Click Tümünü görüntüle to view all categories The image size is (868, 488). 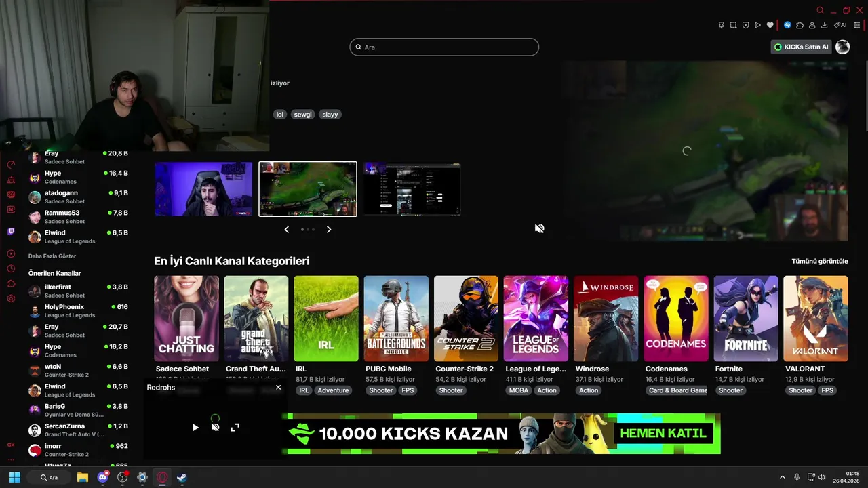pyautogui.click(x=820, y=261)
